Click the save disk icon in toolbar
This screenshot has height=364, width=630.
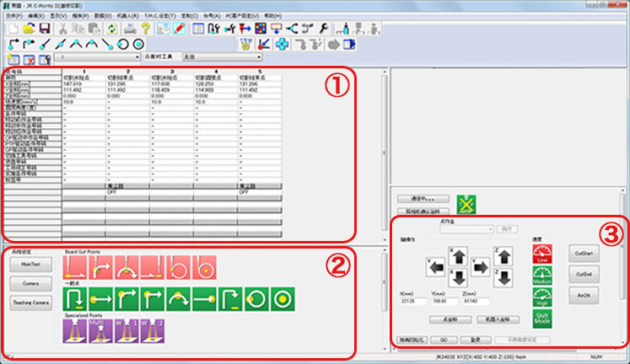[46, 29]
